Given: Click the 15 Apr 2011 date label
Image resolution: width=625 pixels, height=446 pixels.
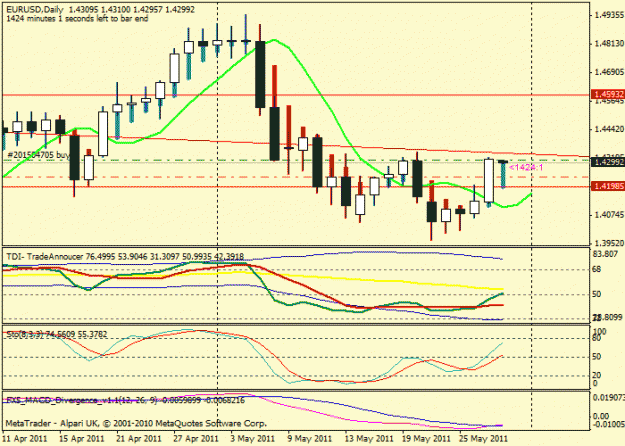Looking at the screenshot, I should [82, 439].
